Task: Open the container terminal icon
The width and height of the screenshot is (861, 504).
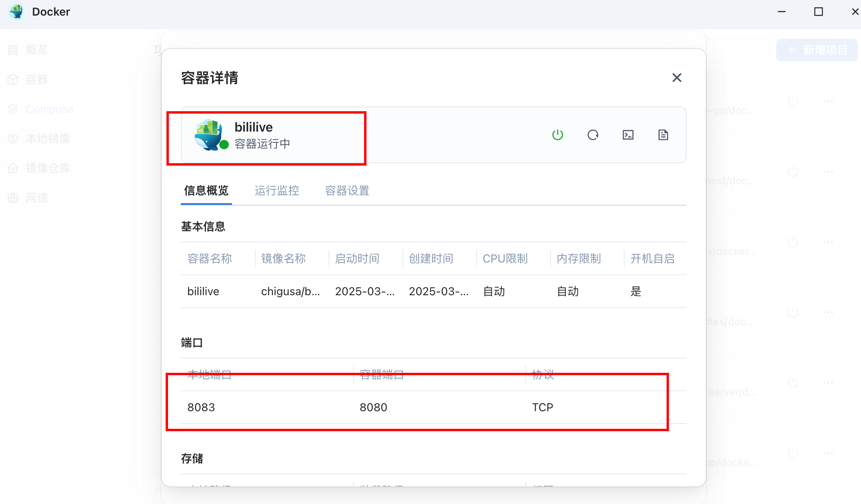Action: pos(628,135)
